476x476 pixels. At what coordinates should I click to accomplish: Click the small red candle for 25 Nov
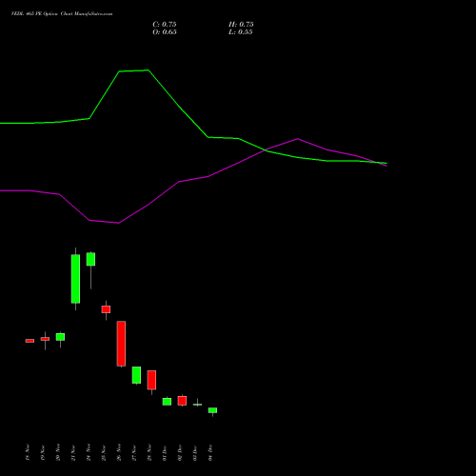[x=106, y=309]
